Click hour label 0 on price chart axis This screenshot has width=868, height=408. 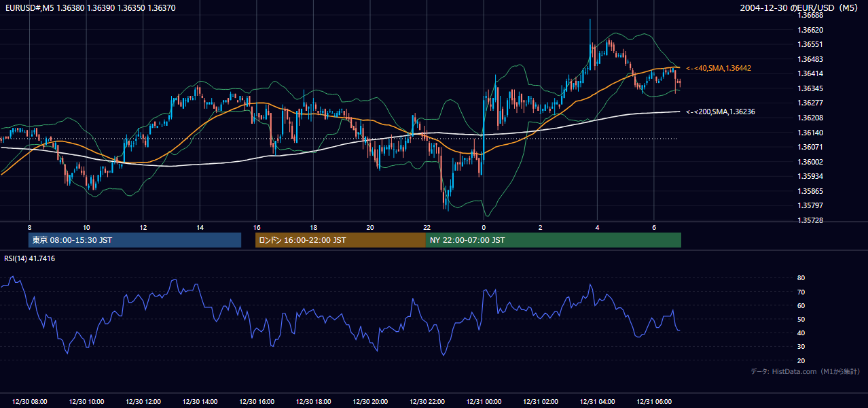tap(484, 227)
